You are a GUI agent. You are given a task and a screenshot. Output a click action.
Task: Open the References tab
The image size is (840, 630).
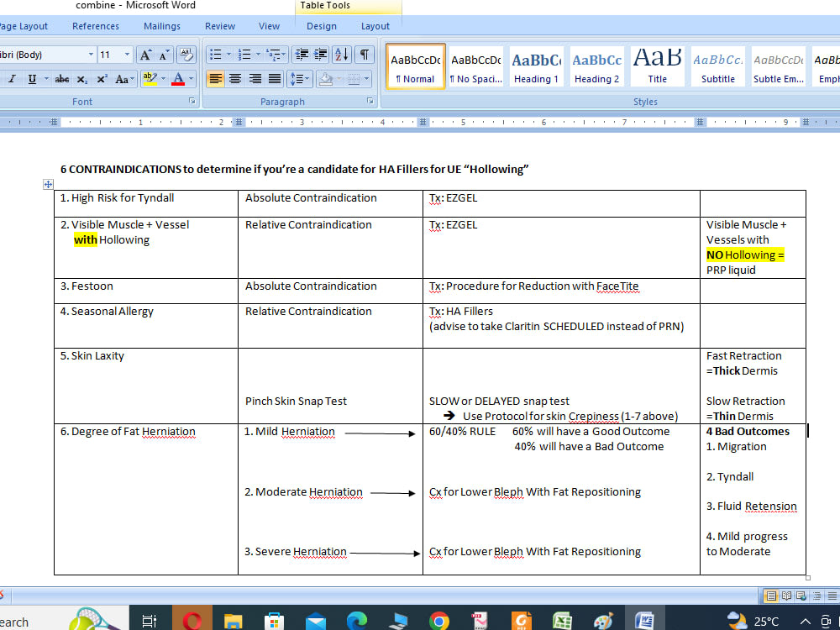tap(96, 26)
